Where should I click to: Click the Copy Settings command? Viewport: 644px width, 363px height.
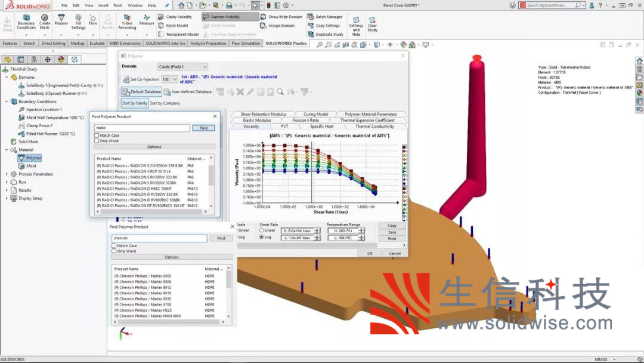[x=324, y=26]
